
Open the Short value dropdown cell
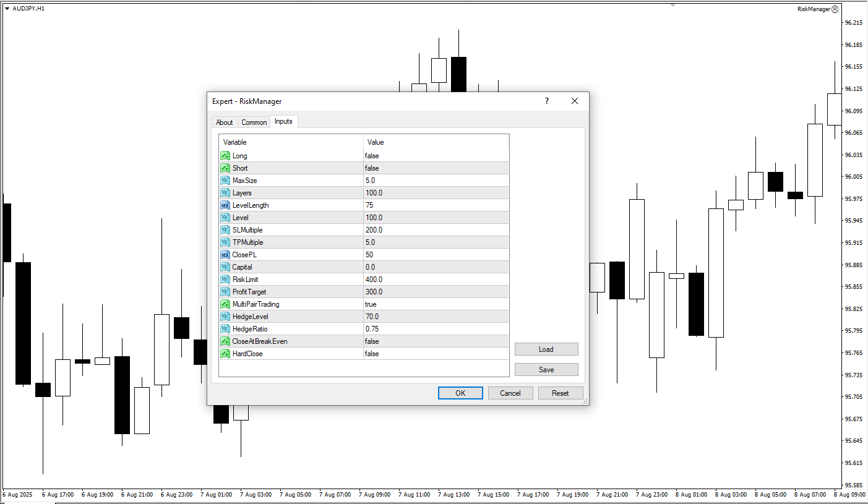click(x=435, y=168)
